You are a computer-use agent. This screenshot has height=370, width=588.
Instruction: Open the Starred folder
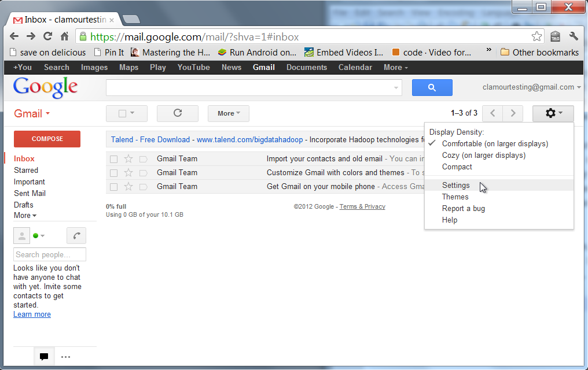(x=26, y=171)
